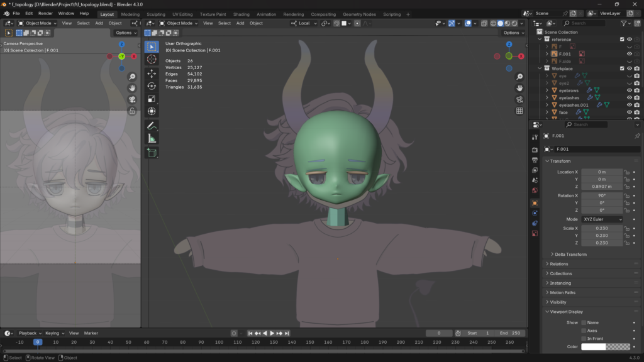Enable the In Front checkbox

click(584, 338)
